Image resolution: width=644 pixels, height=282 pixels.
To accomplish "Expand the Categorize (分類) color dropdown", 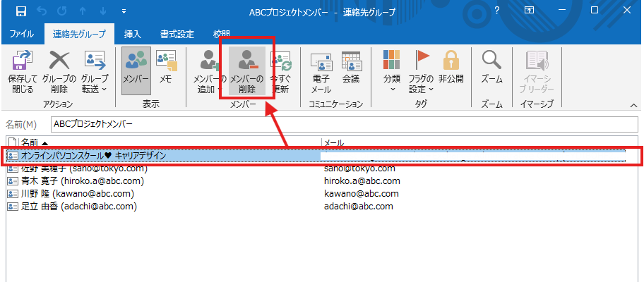I will coord(392,72).
